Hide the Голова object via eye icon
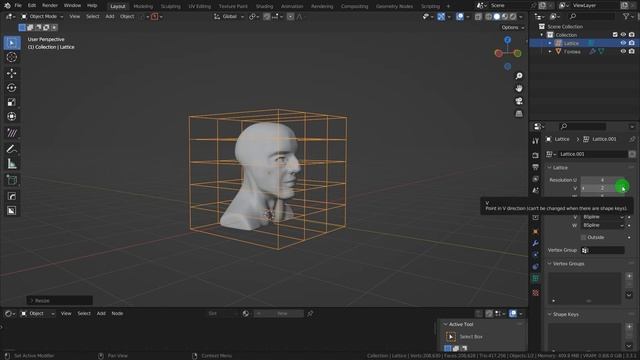 click(623, 51)
